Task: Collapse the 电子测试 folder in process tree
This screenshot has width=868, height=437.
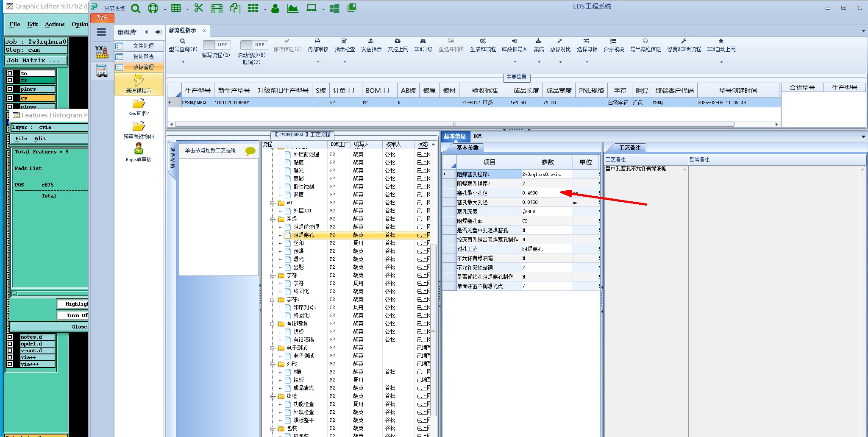Action: point(273,348)
